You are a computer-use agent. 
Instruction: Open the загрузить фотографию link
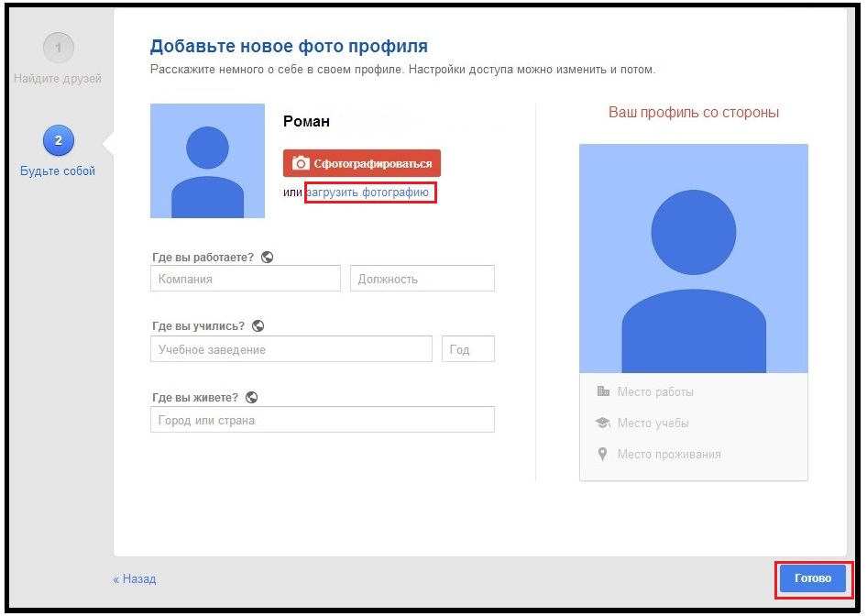(x=368, y=192)
